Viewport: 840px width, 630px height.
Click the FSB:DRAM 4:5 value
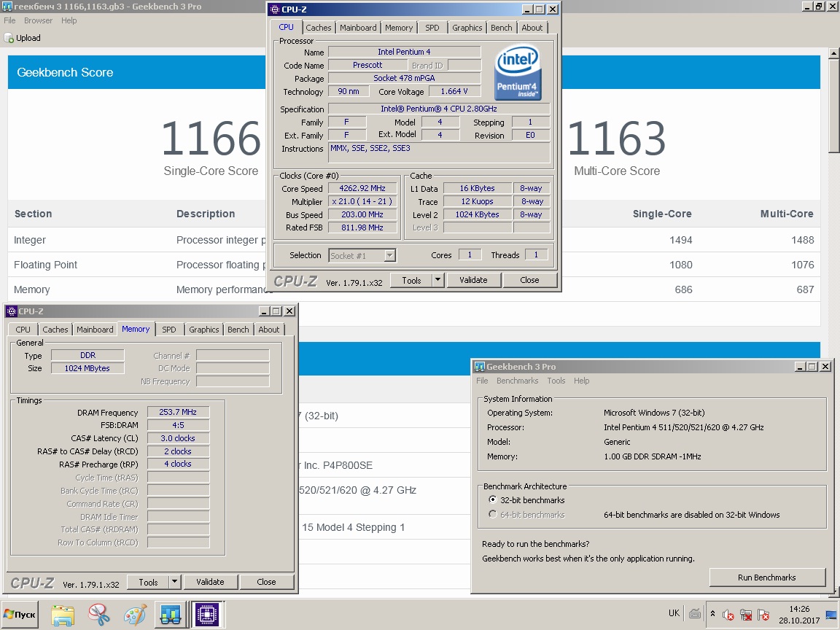pyautogui.click(x=178, y=425)
